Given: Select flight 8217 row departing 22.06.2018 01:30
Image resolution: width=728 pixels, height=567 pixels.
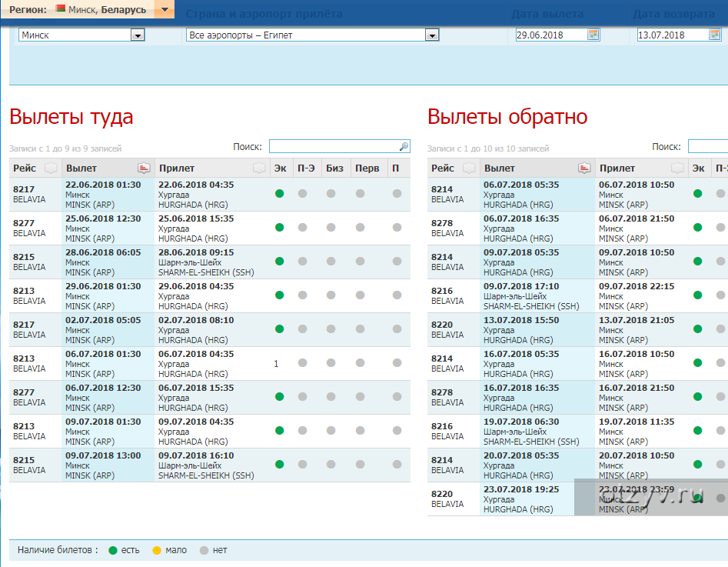Looking at the screenshot, I should tap(210, 195).
